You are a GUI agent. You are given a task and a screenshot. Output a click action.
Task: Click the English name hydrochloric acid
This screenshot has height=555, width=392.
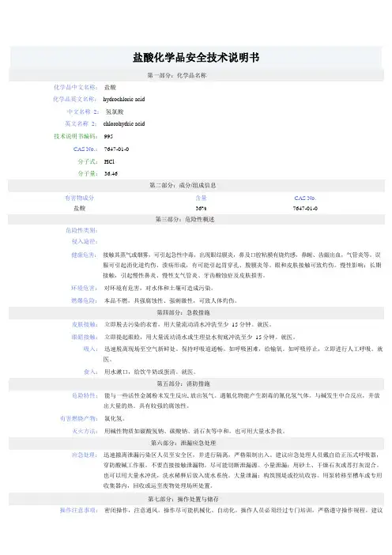point(124,99)
